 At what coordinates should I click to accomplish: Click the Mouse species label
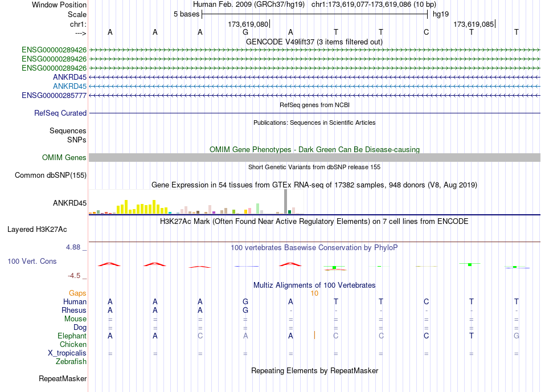75,319
